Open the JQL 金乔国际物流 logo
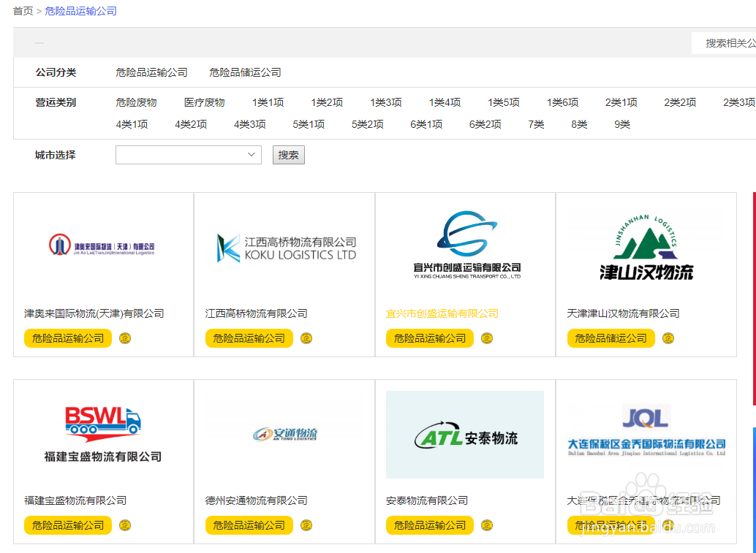The width and height of the screenshot is (756, 553). coord(646,430)
